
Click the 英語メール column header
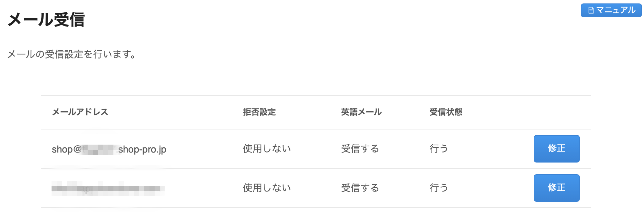pyautogui.click(x=361, y=112)
